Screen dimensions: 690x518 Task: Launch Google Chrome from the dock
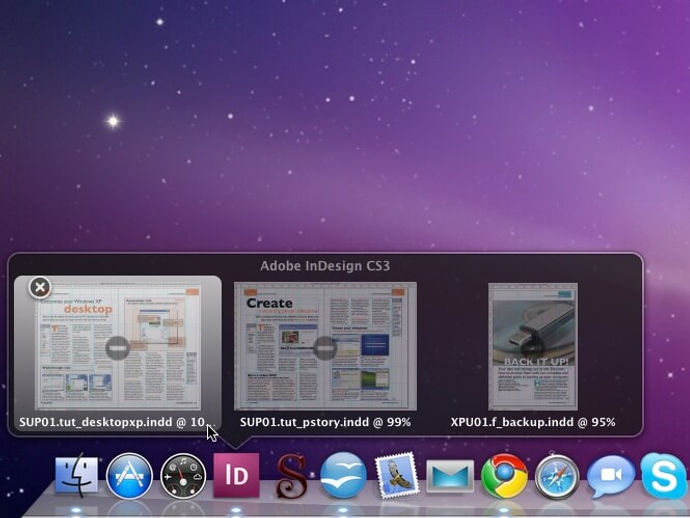coord(504,476)
